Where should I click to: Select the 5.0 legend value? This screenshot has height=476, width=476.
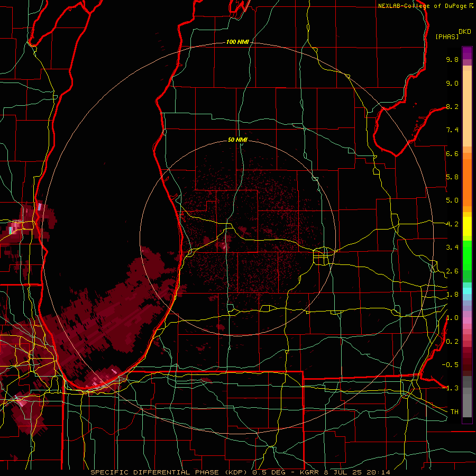tap(452, 200)
